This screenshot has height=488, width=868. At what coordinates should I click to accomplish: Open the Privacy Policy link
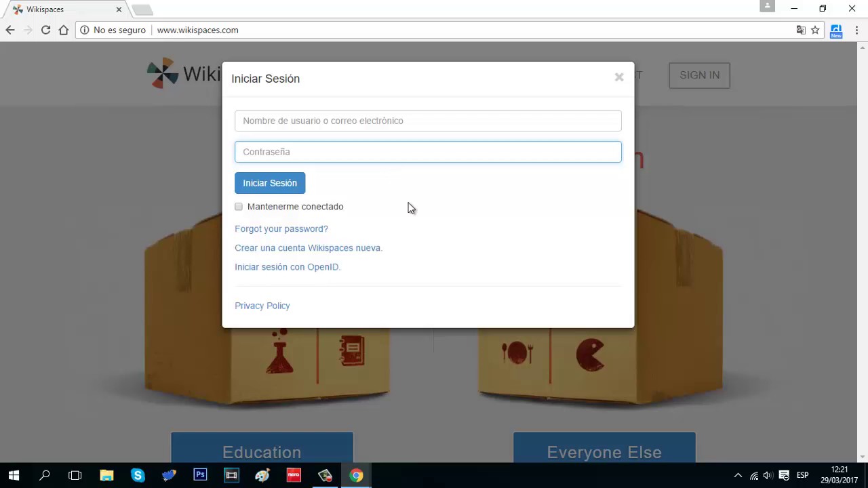pyautogui.click(x=262, y=306)
